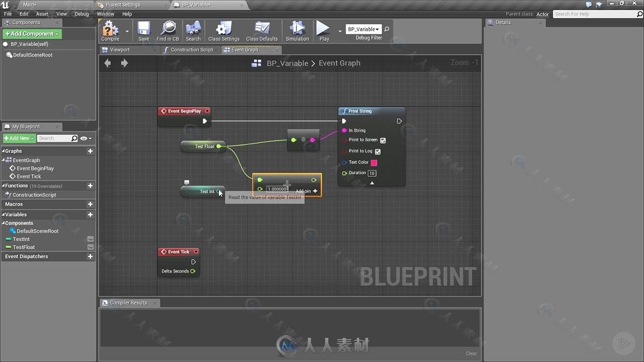Select DefaultSceneRoot in Components panel
The width and height of the screenshot is (644, 362).
(x=33, y=55)
